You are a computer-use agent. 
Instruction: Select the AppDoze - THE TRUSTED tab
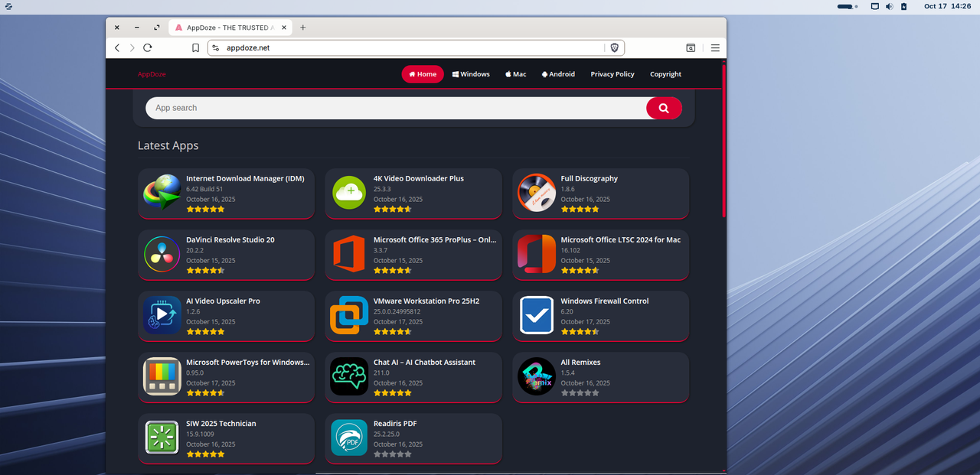tap(230, 28)
